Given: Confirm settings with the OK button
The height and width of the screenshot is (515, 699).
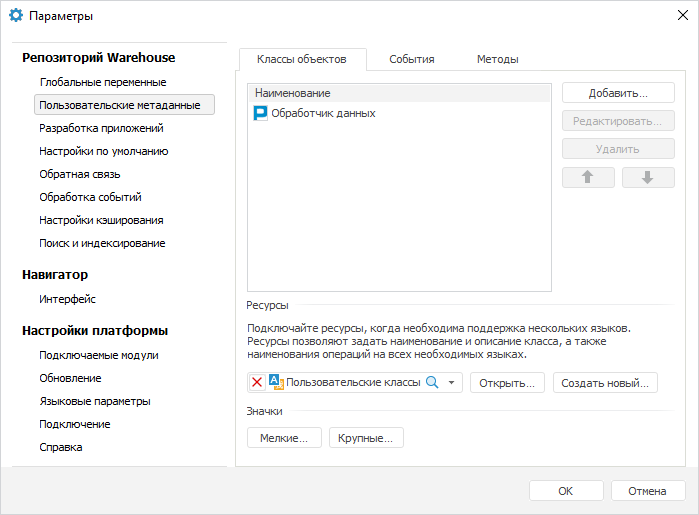Looking at the screenshot, I should [566, 491].
